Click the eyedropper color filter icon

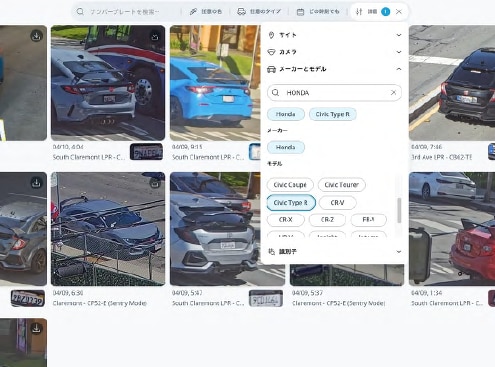(193, 12)
